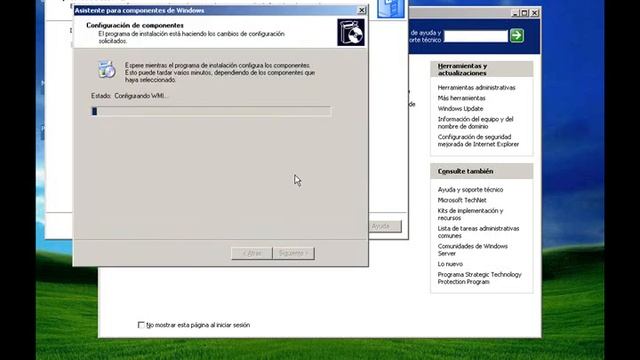Image resolution: width=640 pixels, height=360 pixels.
Task: Open the Lo nuevo link
Action: coord(450,264)
